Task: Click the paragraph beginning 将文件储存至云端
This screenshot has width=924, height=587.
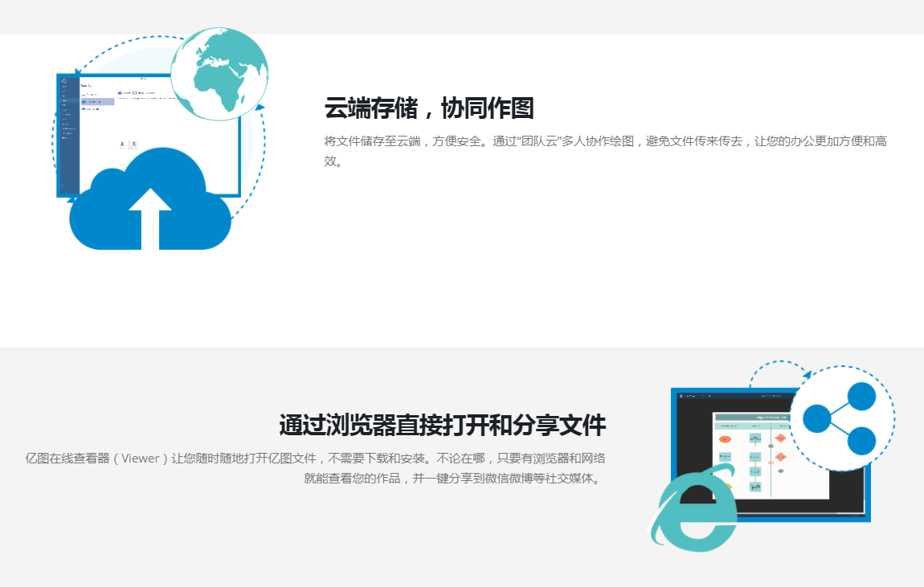Action: pyautogui.click(x=605, y=150)
